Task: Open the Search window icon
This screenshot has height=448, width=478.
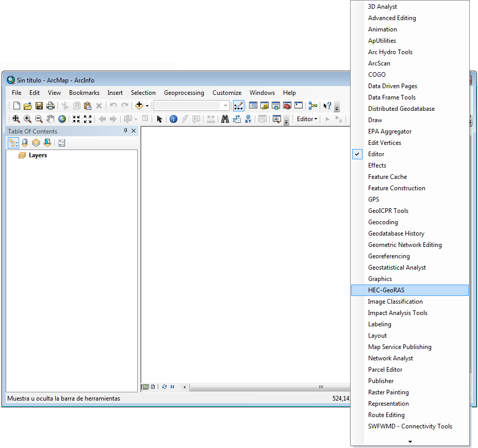Action: 276,106
